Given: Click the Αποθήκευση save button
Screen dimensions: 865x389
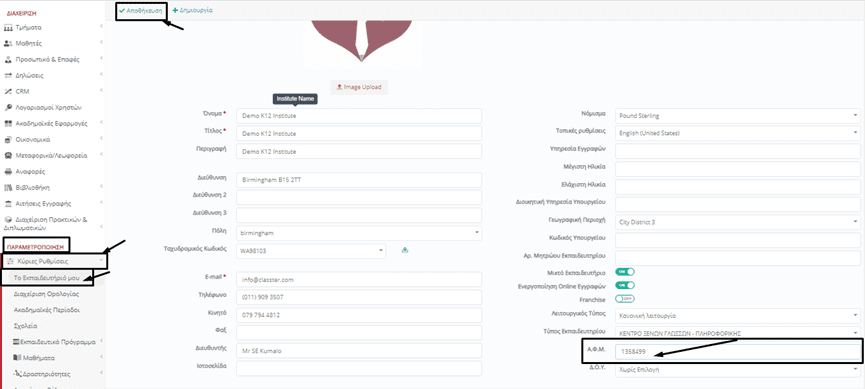Looking at the screenshot, I should coord(140,10).
